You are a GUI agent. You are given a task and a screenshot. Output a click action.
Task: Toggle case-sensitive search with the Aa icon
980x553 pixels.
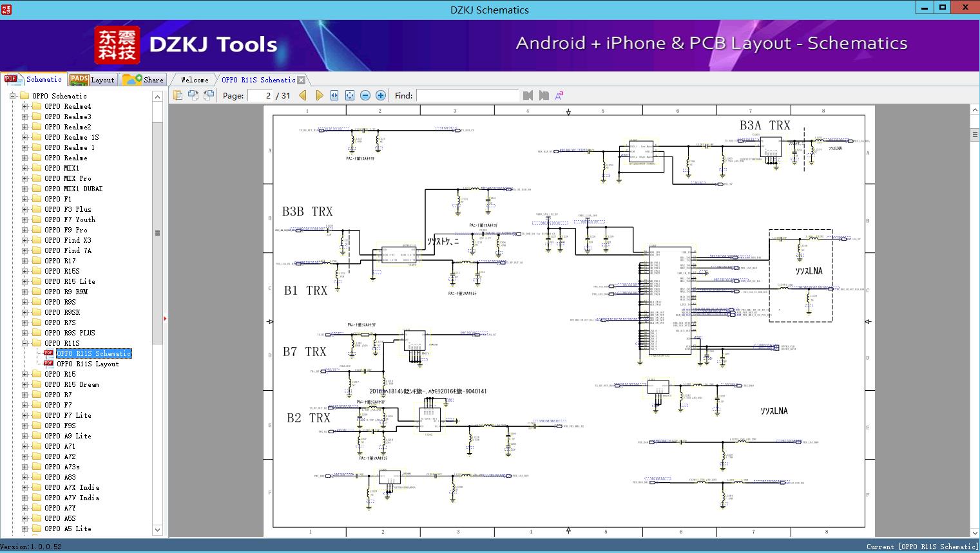click(559, 95)
